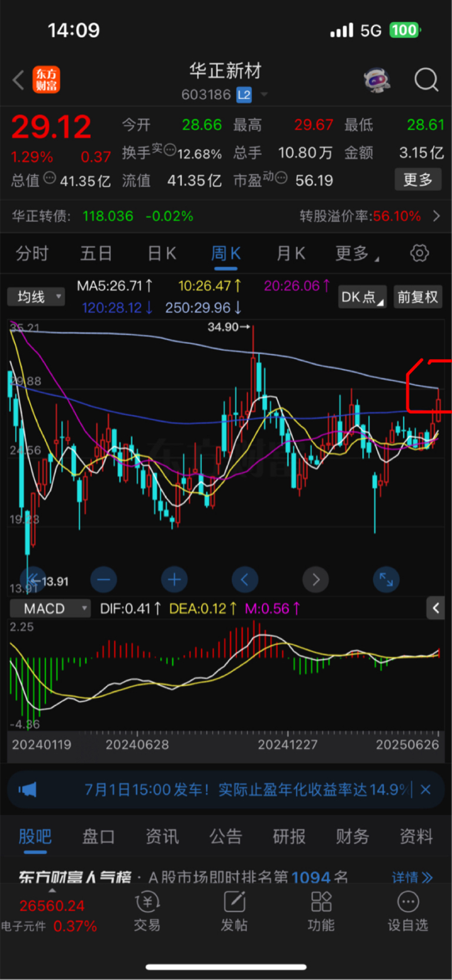Jump chart to earliest with arrow-to-bar button

tap(33, 580)
